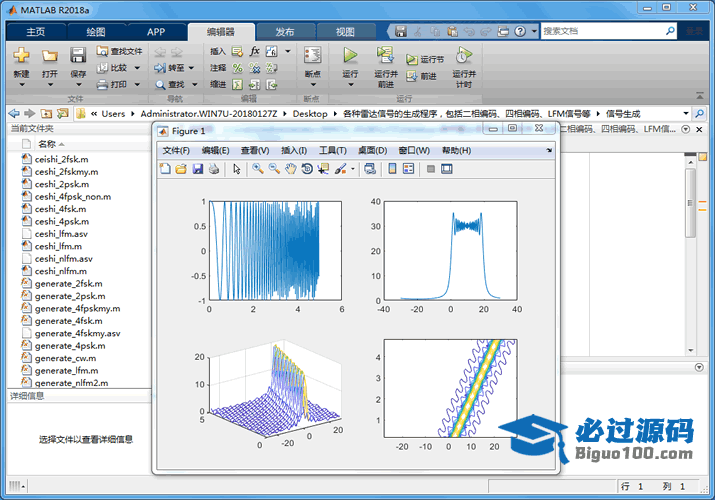The width and height of the screenshot is (715, 500).
Task: Click the 转至 go-to button
Action: [169, 68]
